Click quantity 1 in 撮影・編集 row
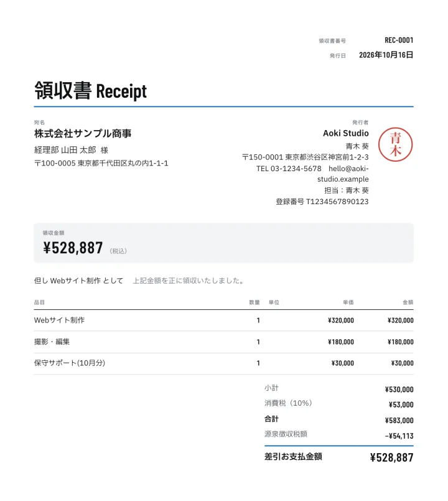Viewport: 448px width, 501px height. click(258, 342)
